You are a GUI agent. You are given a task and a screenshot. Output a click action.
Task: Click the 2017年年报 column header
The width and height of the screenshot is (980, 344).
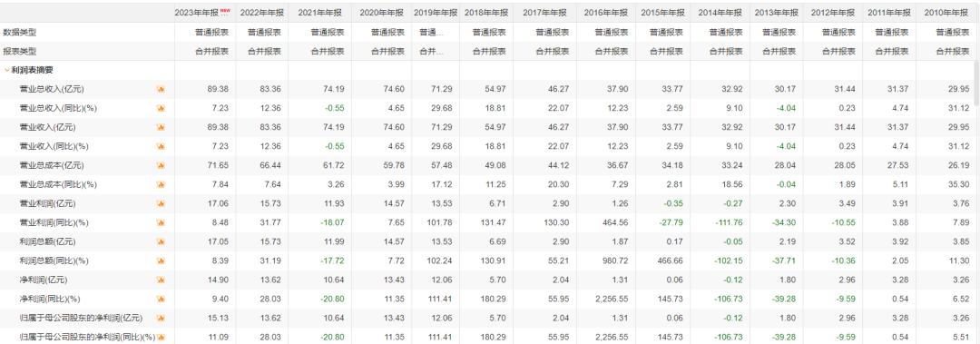click(545, 13)
